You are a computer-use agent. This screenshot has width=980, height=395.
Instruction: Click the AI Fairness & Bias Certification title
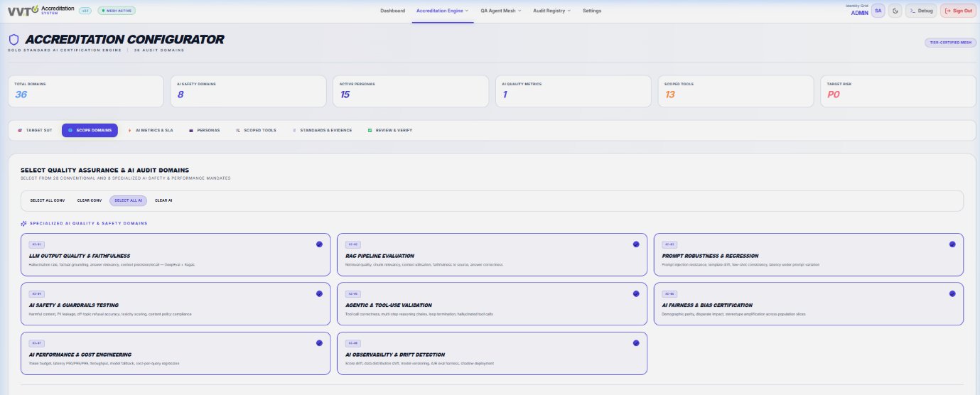tap(707, 305)
